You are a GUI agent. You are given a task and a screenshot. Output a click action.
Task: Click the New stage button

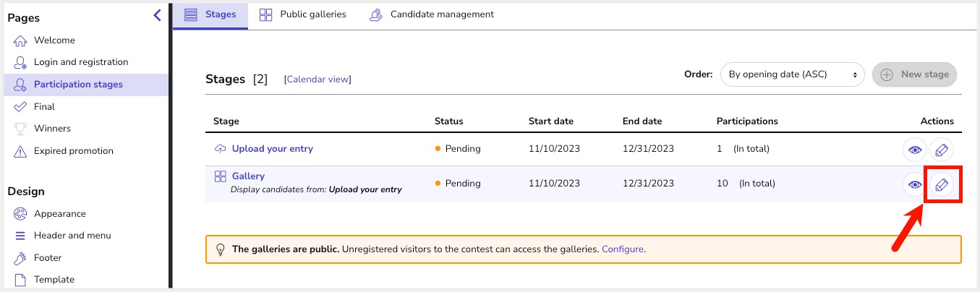point(914,74)
